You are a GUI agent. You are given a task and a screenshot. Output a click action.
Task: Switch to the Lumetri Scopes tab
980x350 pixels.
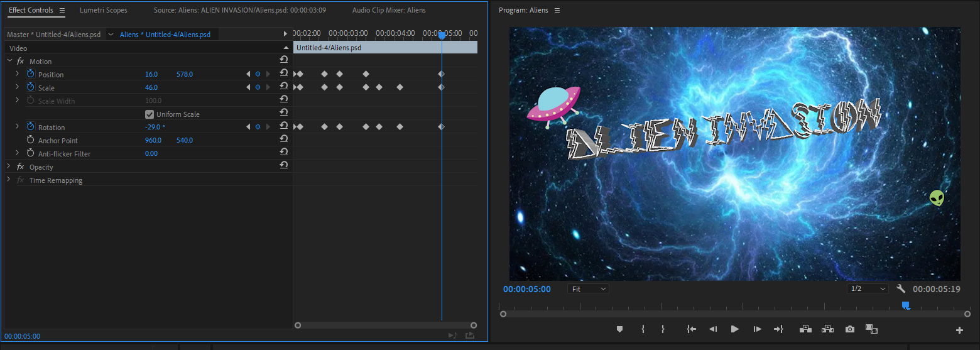pos(104,10)
